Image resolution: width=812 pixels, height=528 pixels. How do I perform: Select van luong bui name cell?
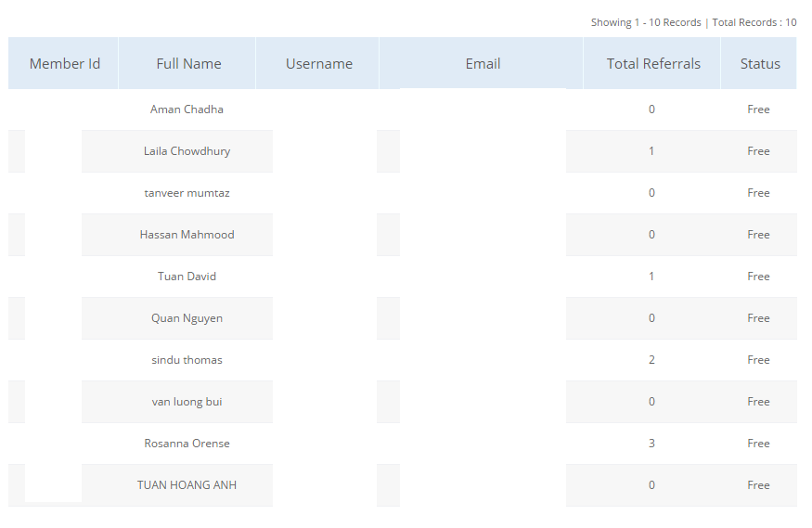pyautogui.click(x=187, y=402)
